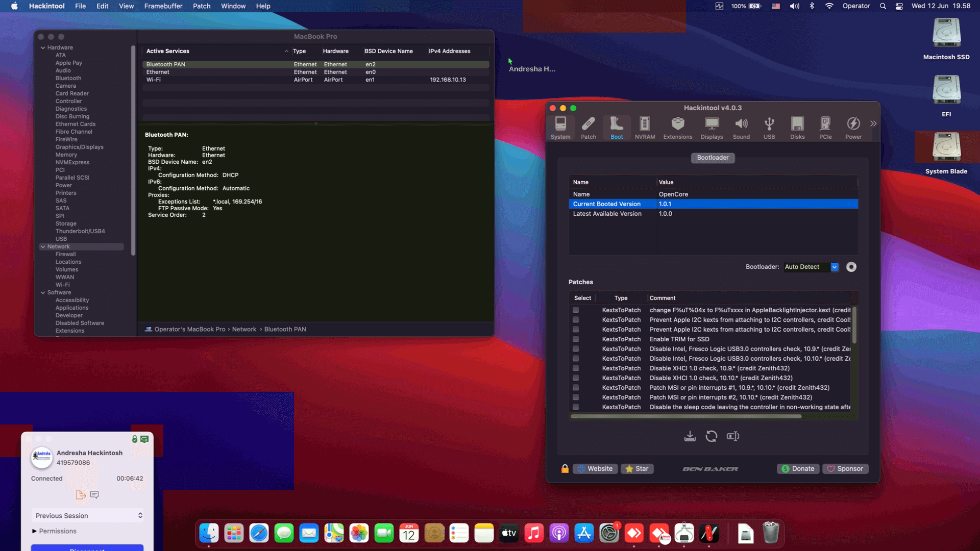Viewport: 980px width, 551px height.
Task: Click file transfer icon in AnyDesk panel
Action: [x=81, y=494]
